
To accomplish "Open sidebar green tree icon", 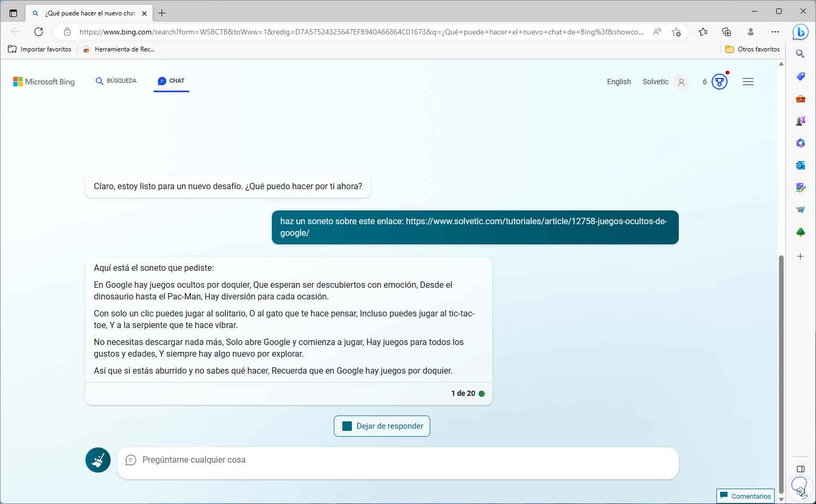I will tap(801, 232).
